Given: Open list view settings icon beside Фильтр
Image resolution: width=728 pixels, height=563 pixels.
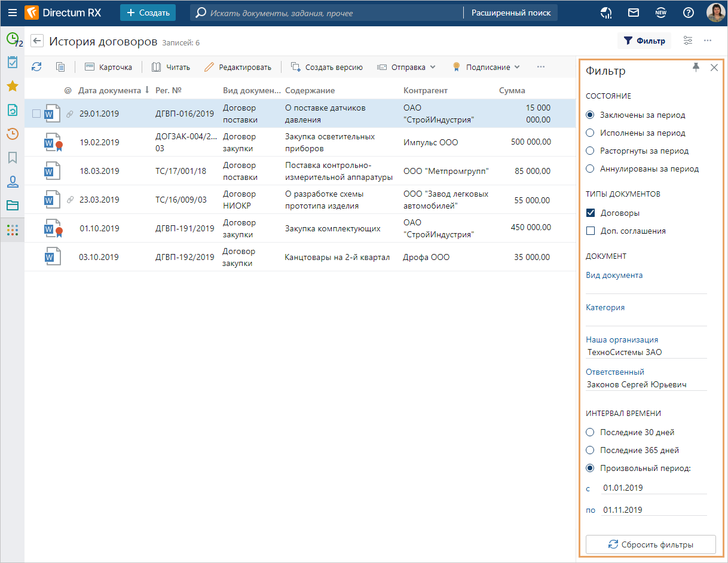Looking at the screenshot, I should point(688,41).
